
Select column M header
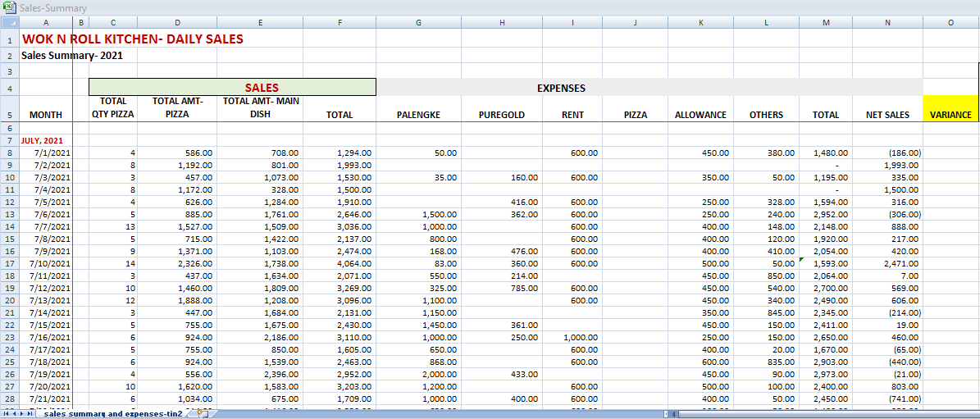[826, 22]
